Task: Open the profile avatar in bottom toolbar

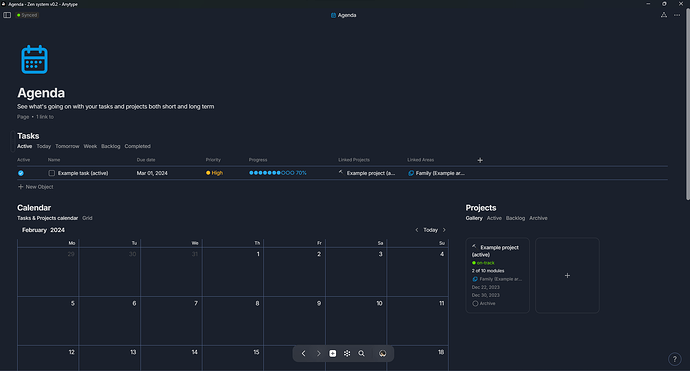Action: pos(382,353)
